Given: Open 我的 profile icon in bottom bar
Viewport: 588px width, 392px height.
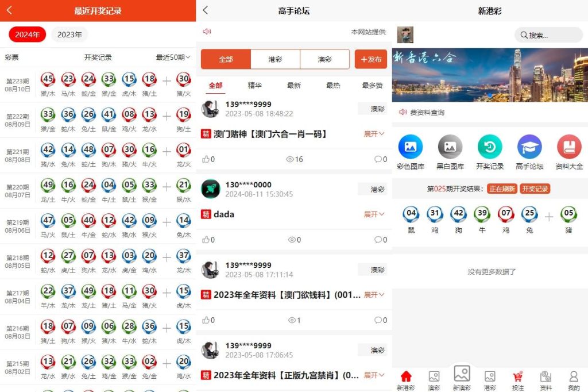Looking at the screenshot, I should (573, 377).
